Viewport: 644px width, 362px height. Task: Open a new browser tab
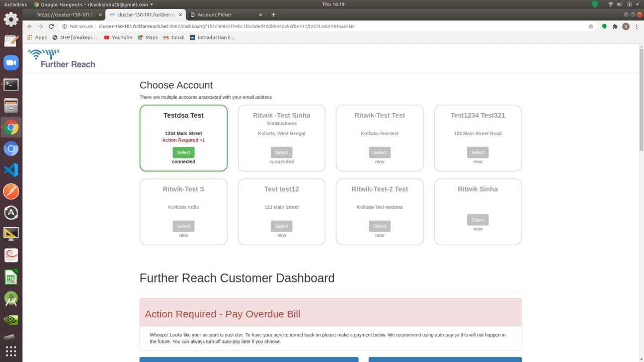pyautogui.click(x=273, y=15)
